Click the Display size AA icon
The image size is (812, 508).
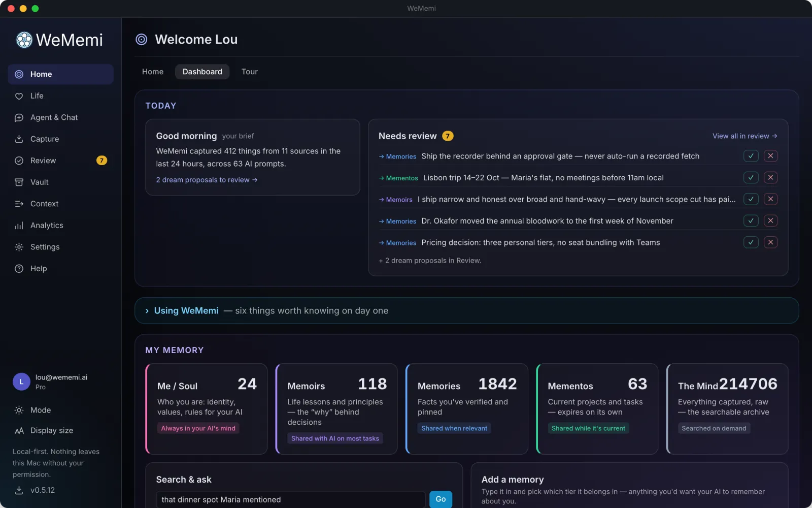[x=19, y=431]
